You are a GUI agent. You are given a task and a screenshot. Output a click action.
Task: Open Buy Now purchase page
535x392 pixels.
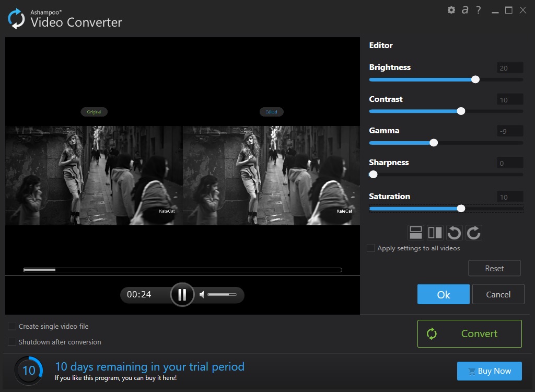tap(489, 371)
